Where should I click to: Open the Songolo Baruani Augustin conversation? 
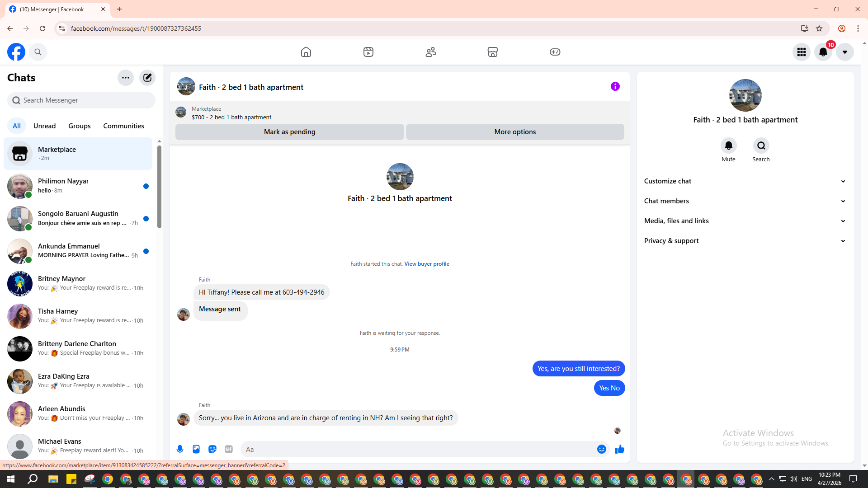tap(78, 219)
